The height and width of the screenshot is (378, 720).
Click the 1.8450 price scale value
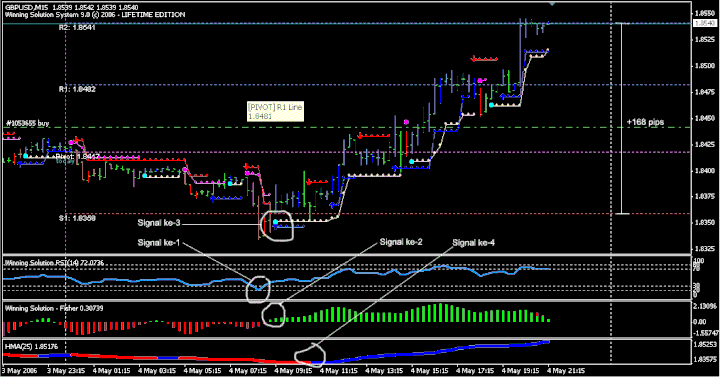(x=705, y=118)
